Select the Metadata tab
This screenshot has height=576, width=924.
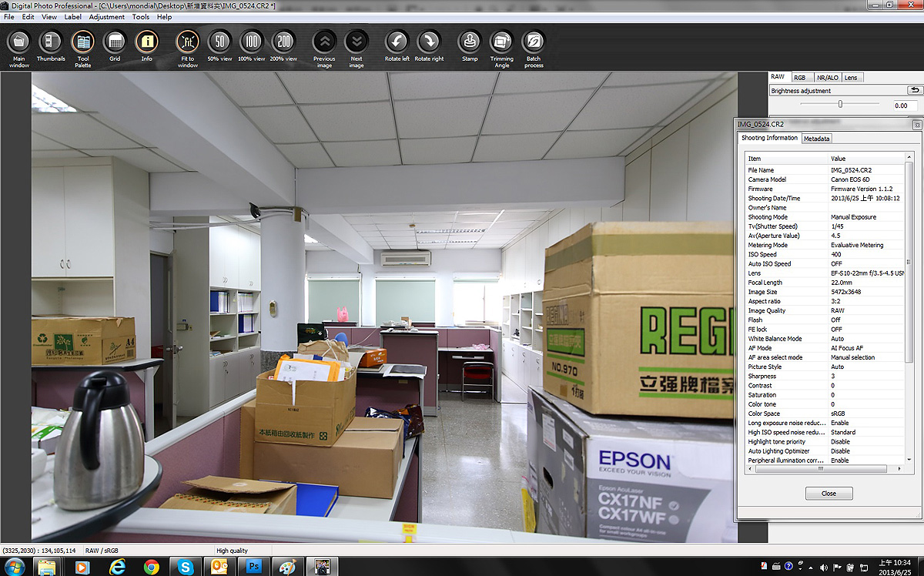[x=816, y=139]
